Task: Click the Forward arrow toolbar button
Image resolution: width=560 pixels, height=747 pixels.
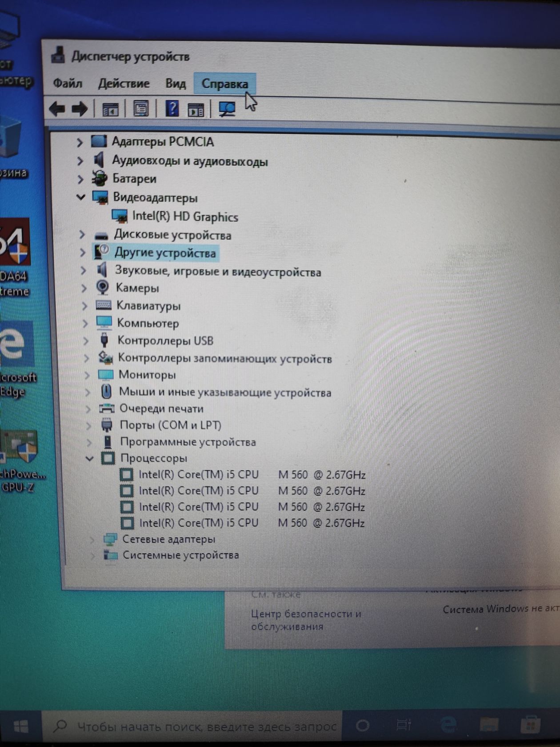Action: point(80,108)
